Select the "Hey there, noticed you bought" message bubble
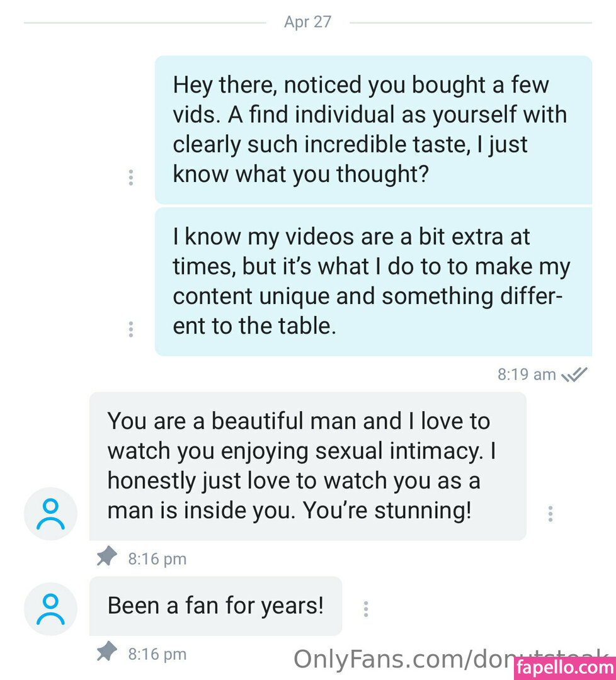The height and width of the screenshot is (680, 616). click(x=373, y=130)
